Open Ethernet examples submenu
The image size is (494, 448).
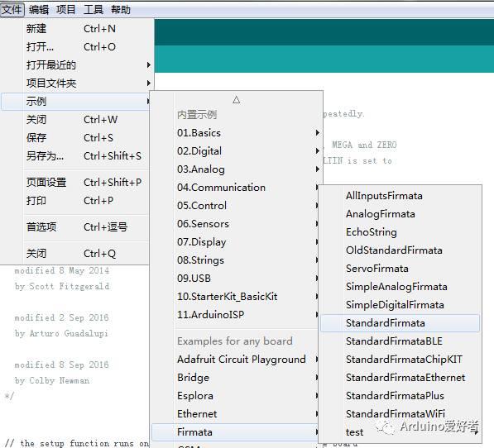[235, 414]
